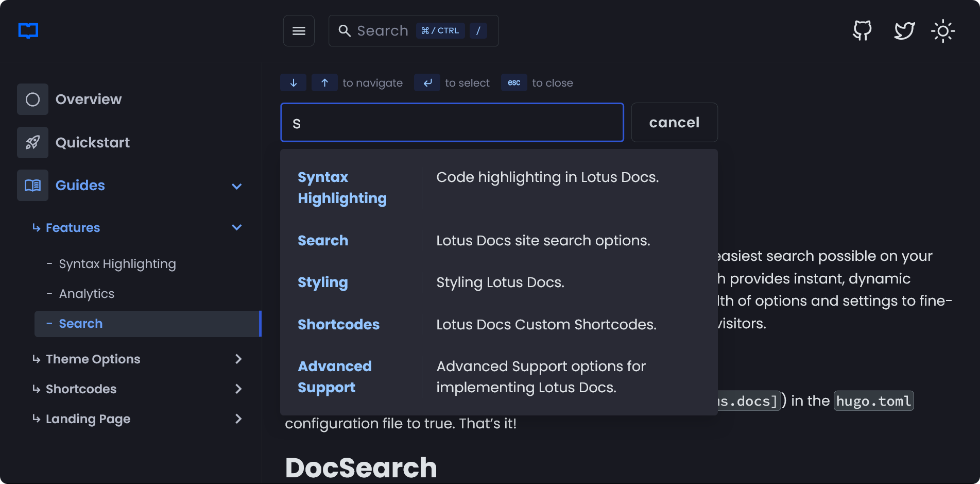Click the Quickstart rocket icon
The height and width of the screenshot is (484, 980).
(x=32, y=142)
